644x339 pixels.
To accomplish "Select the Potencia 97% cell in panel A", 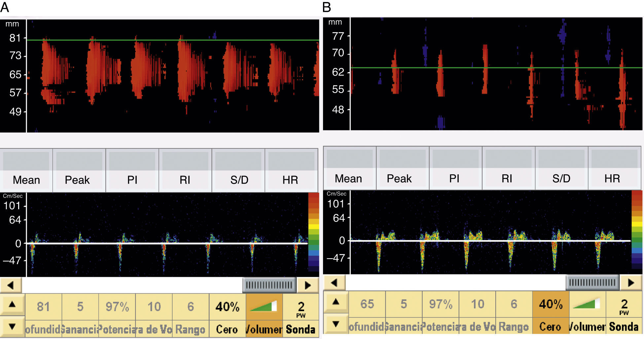I will pyautogui.click(x=117, y=307).
